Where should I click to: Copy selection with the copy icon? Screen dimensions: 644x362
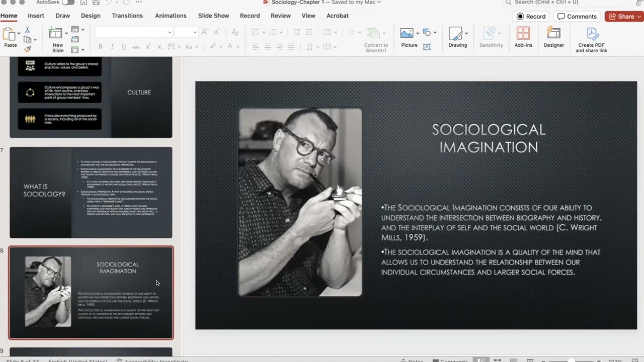pyautogui.click(x=27, y=40)
